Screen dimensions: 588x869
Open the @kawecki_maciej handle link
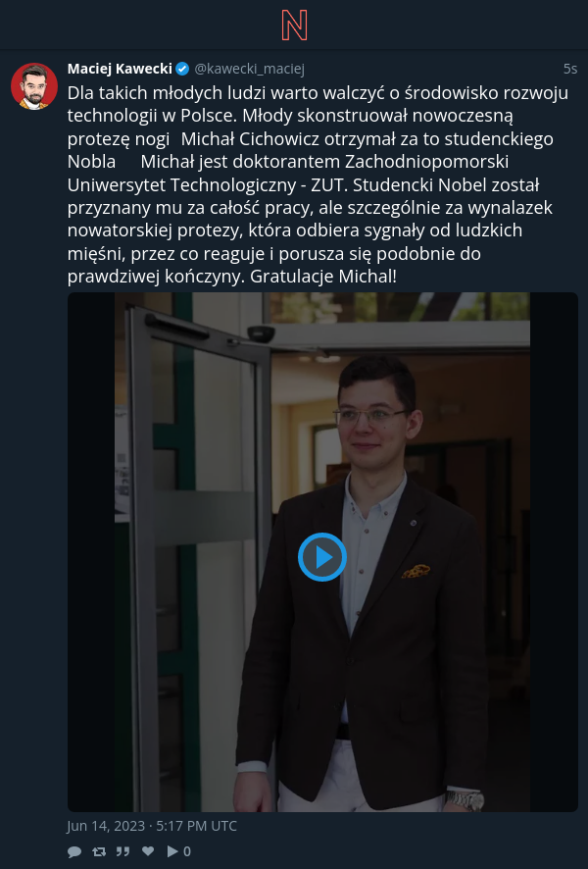249,69
